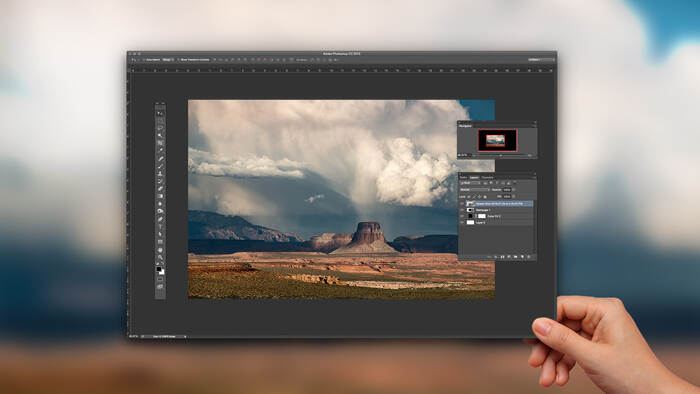Click the Navigator panel title
This screenshot has height=394, width=700.
tap(466, 126)
